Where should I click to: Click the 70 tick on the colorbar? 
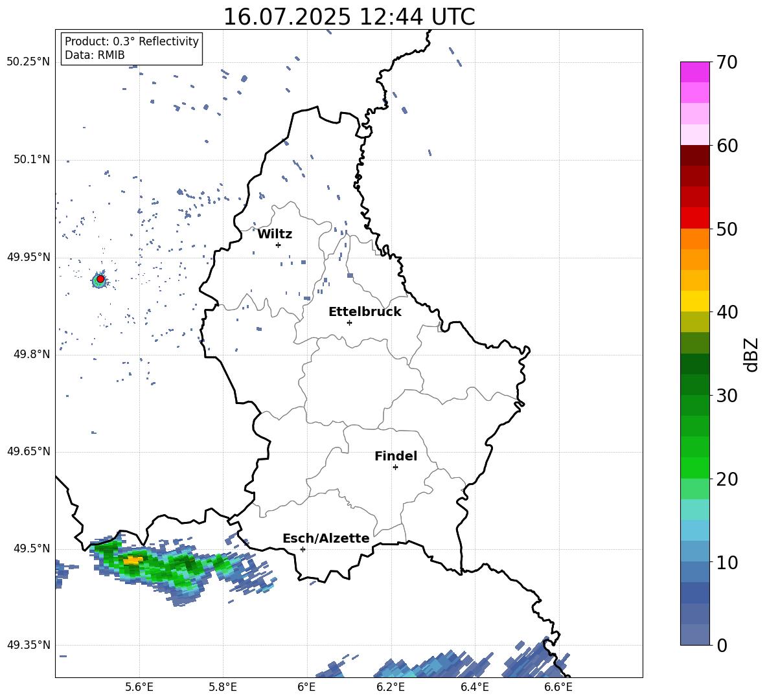click(727, 62)
